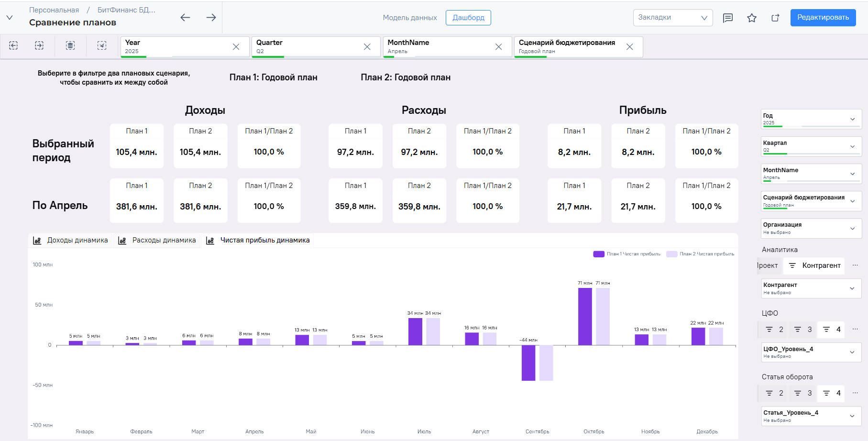Expand the Контрагент filter dropdown
This screenshot has width=868, height=441.
[x=811, y=288]
